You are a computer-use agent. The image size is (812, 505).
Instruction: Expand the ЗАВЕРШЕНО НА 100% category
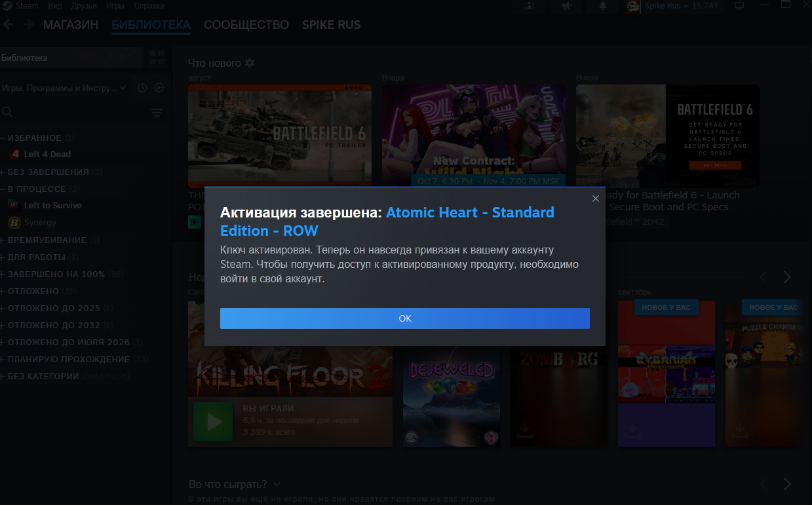(62, 274)
